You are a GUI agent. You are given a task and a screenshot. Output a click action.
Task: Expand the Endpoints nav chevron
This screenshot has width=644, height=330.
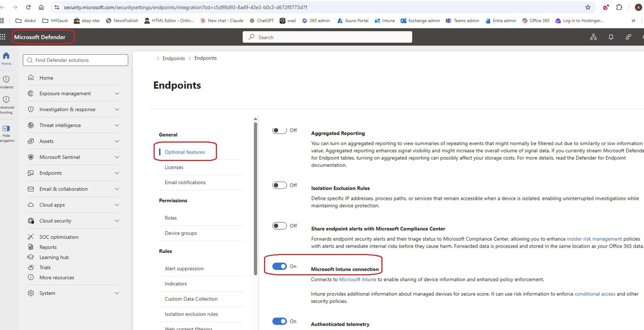pos(117,173)
